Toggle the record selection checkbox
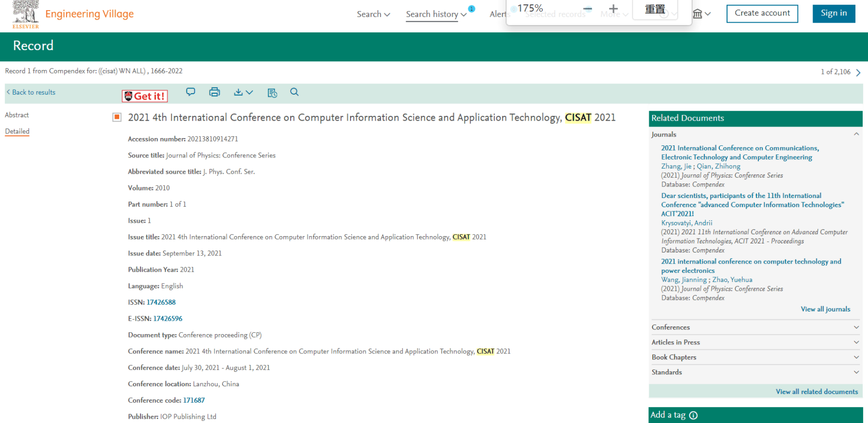 point(117,117)
